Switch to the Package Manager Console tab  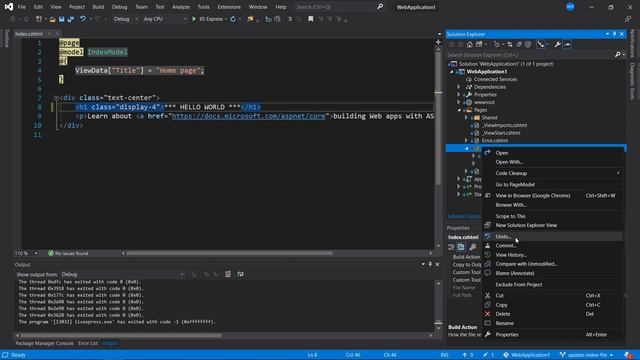coord(44,343)
